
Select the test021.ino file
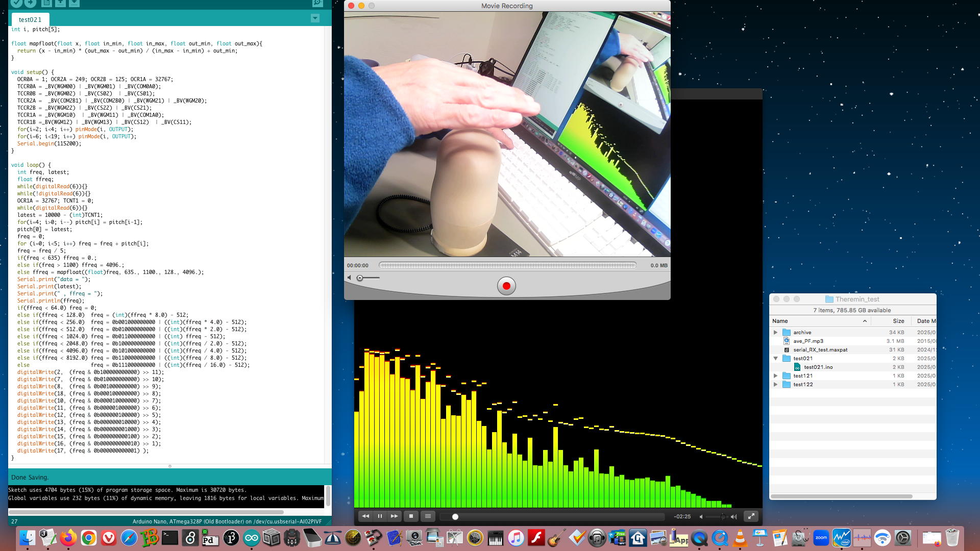(x=818, y=367)
